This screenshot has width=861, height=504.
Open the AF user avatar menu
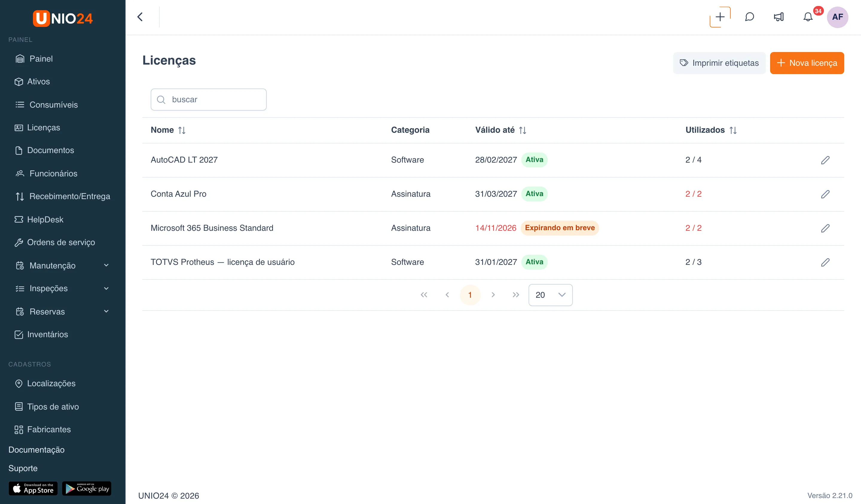837,17
